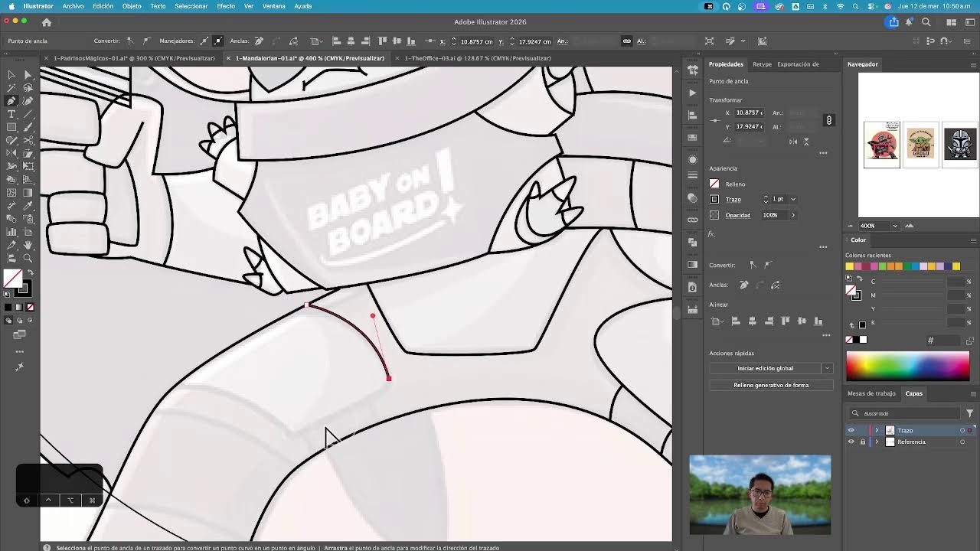
Task: Click the Referencia layer target circle
Action: [x=962, y=442]
